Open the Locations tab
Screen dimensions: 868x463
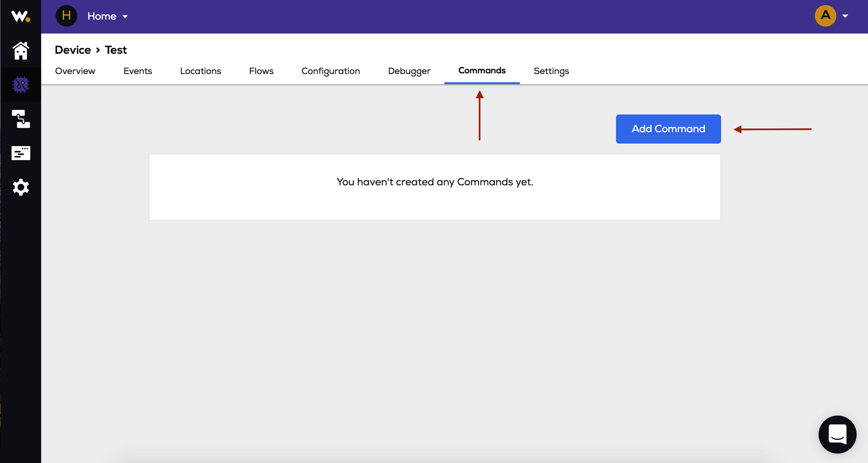(x=200, y=71)
